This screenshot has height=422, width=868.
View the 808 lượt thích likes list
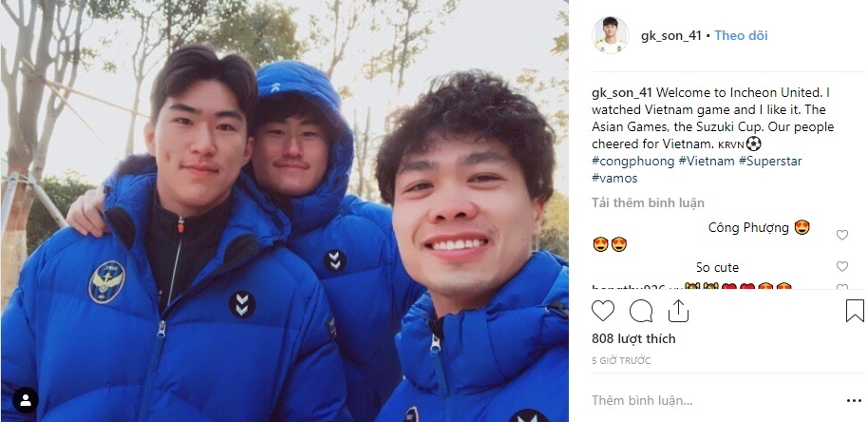(633, 338)
